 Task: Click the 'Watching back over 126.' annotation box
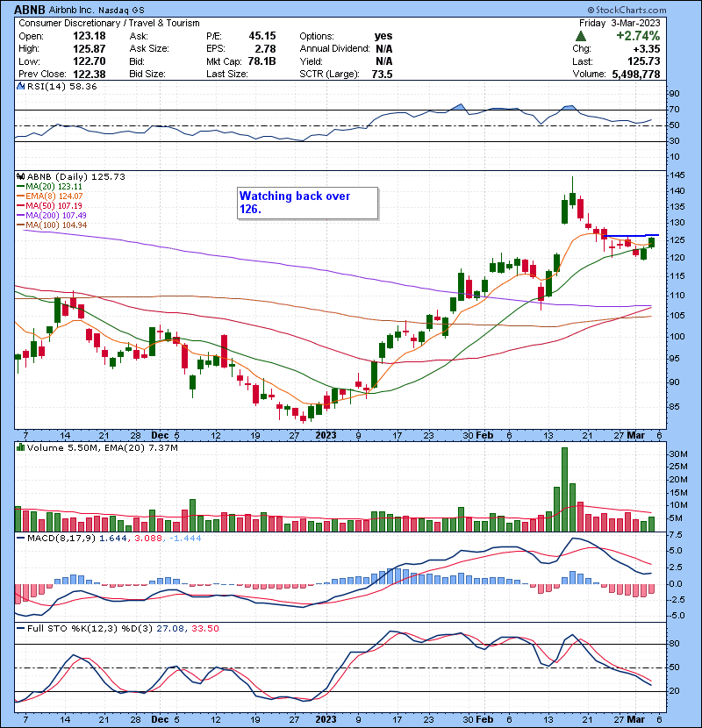[307, 203]
